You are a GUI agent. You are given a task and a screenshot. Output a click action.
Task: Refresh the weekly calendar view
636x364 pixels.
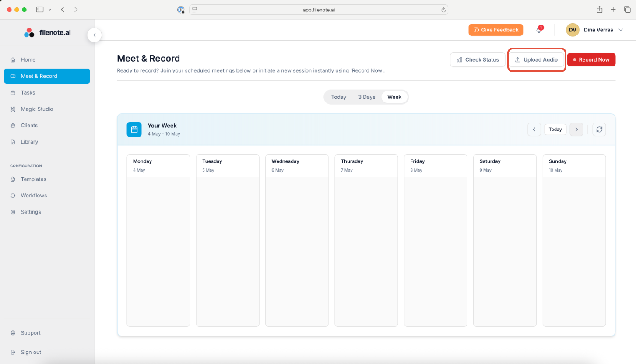pos(599,129)
